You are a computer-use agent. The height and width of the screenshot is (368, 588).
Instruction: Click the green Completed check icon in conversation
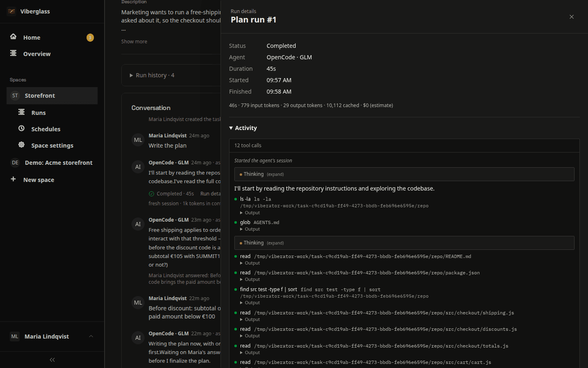point(151,194)
